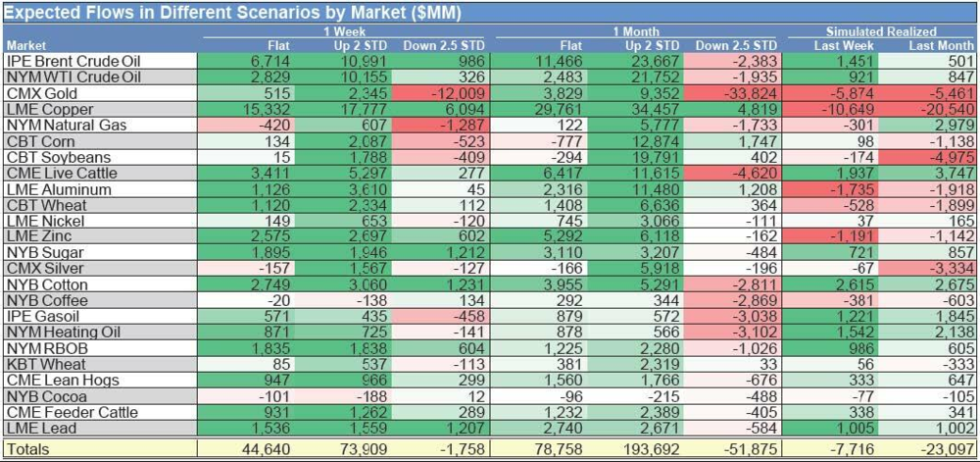
Task: Click the Simulated Realized group header
Action: tap(882, 31)
